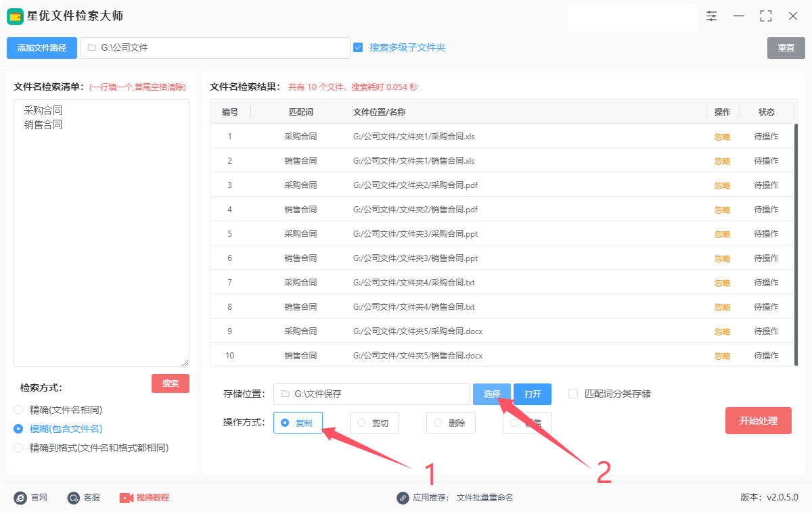The width and height of the screenshot is (812, 514).
Task: Click 待操作 status in row 10
Action: click(766, 356)
